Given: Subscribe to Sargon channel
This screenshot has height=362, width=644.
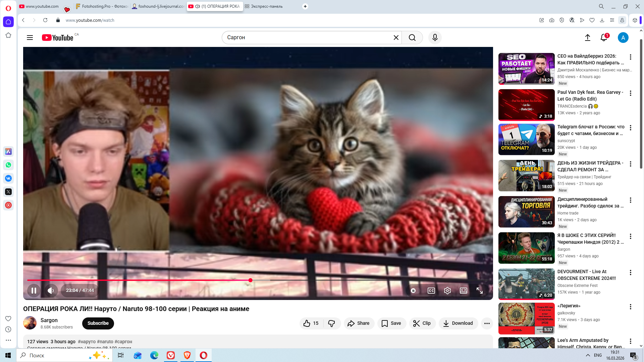Looking at the screenshot, I should (x=98, y=323).
